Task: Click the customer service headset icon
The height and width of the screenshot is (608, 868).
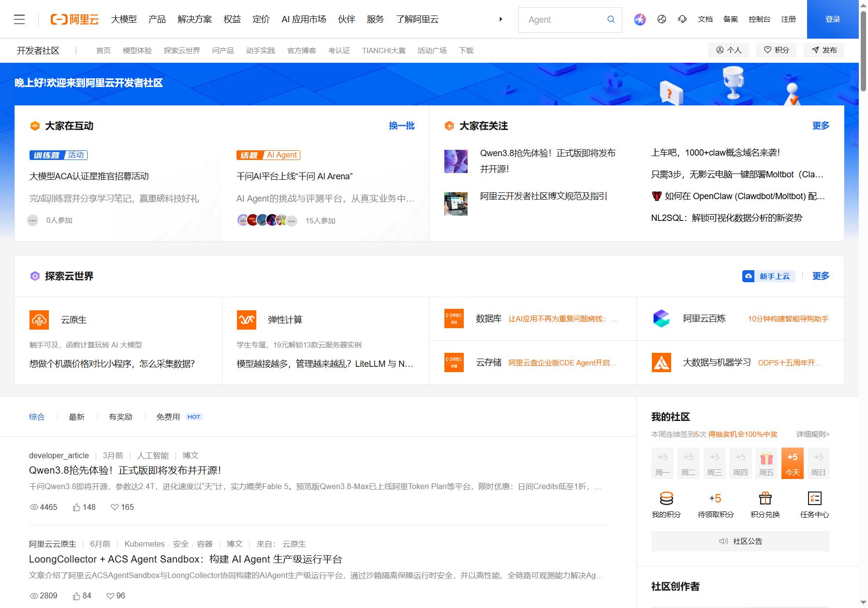Action: click(682, 19)
